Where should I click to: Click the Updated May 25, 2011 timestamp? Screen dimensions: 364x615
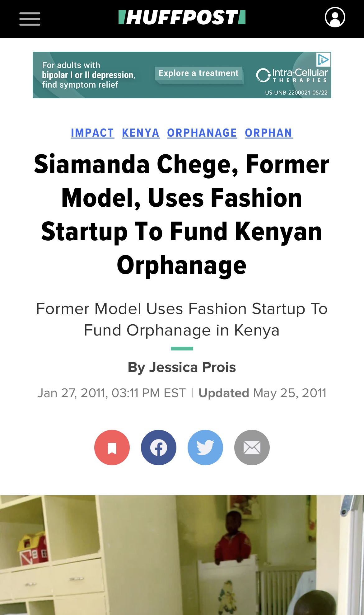pyautogui.click(x=262, y=393)
